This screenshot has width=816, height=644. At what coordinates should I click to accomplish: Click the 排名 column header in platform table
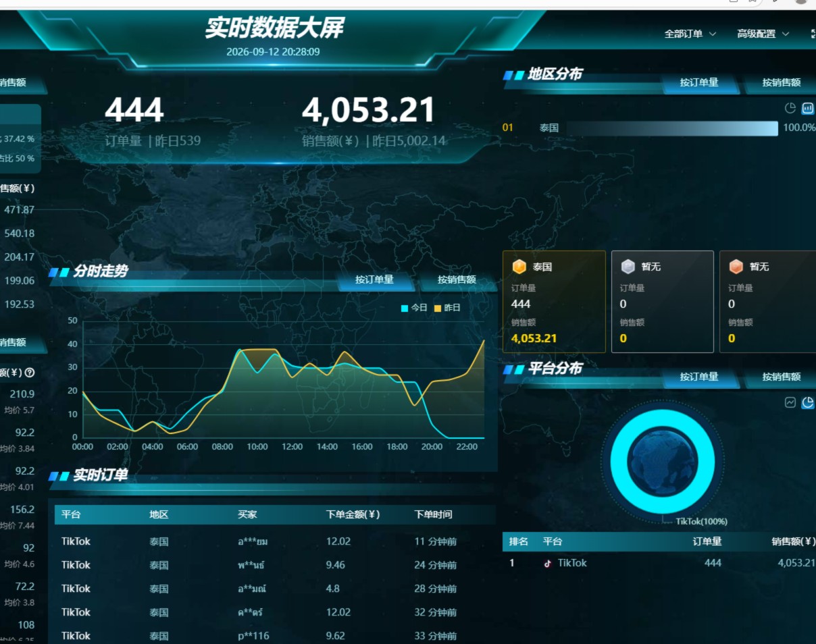(x=519, y=541)
